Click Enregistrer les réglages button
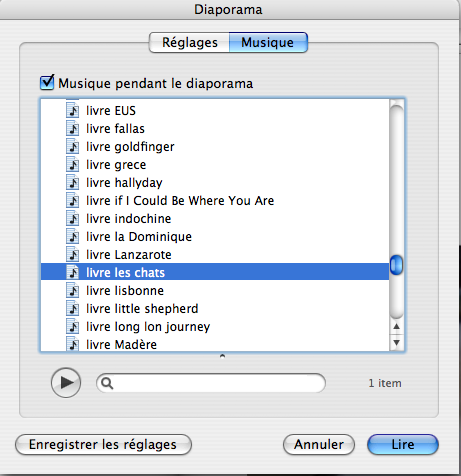 (x=103, y=444)
